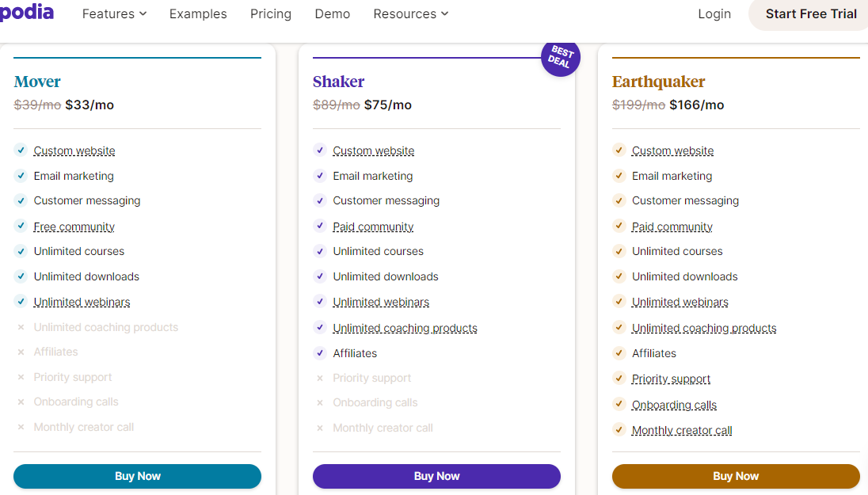Open the Examples page
This screenshot has height=495, width=868.
pos(198,13)
